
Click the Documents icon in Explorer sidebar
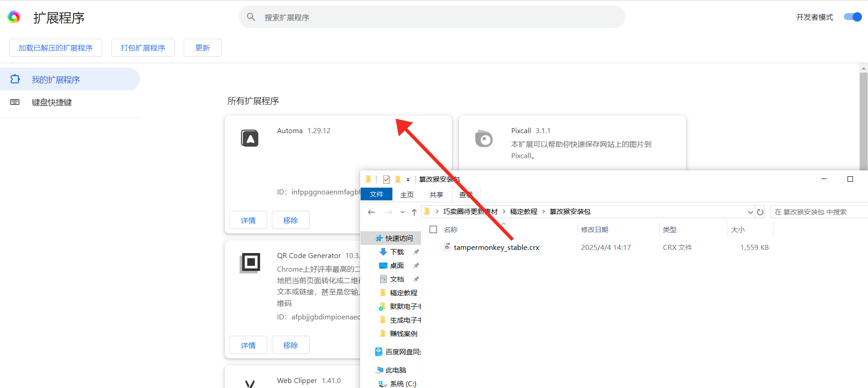tap(383, 279)
